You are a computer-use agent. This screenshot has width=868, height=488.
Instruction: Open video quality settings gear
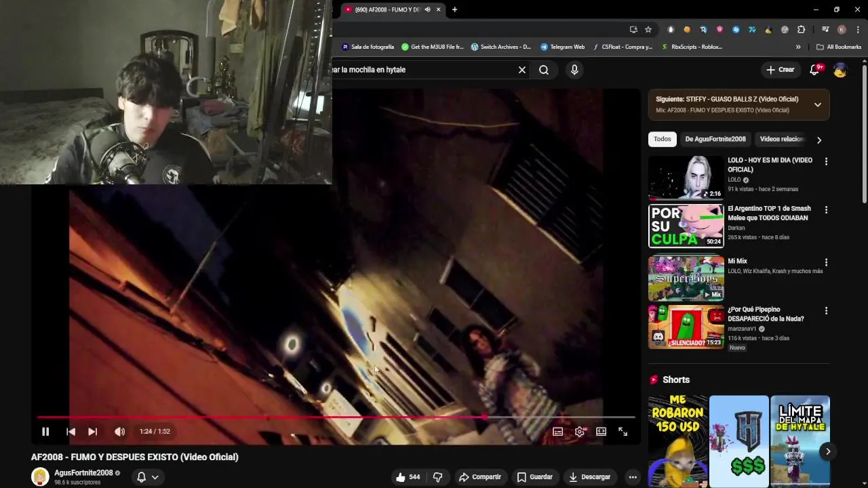pyautogui.click(x=580, y=431)
